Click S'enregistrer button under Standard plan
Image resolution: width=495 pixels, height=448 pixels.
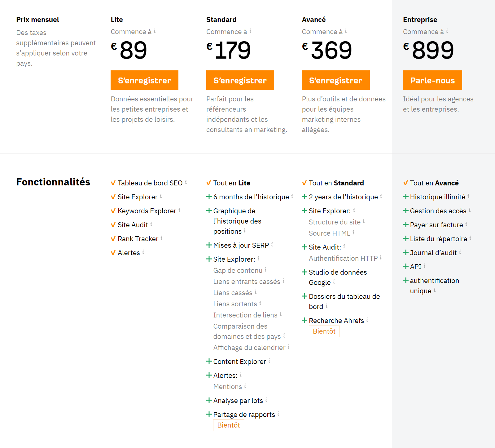point(240,80)
